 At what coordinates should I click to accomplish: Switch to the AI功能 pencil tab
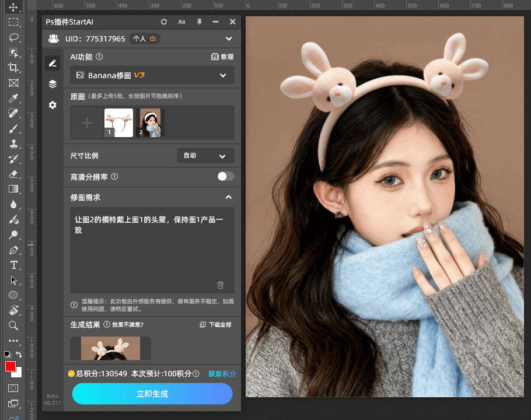coord(53,62)
